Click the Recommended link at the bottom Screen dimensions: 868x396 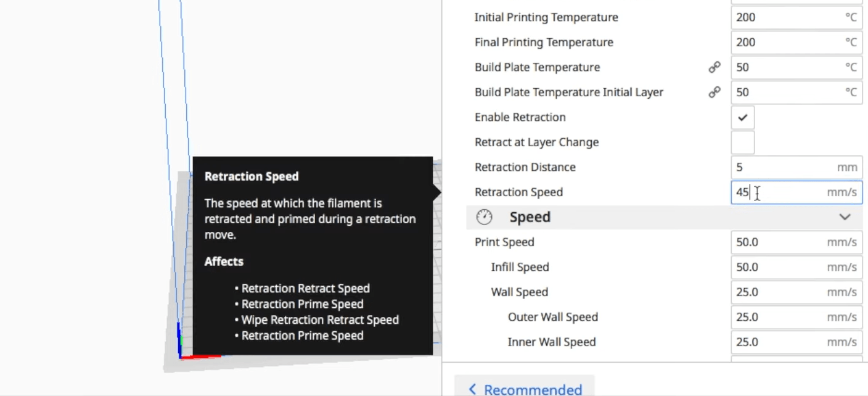click(x=533, y=389)
